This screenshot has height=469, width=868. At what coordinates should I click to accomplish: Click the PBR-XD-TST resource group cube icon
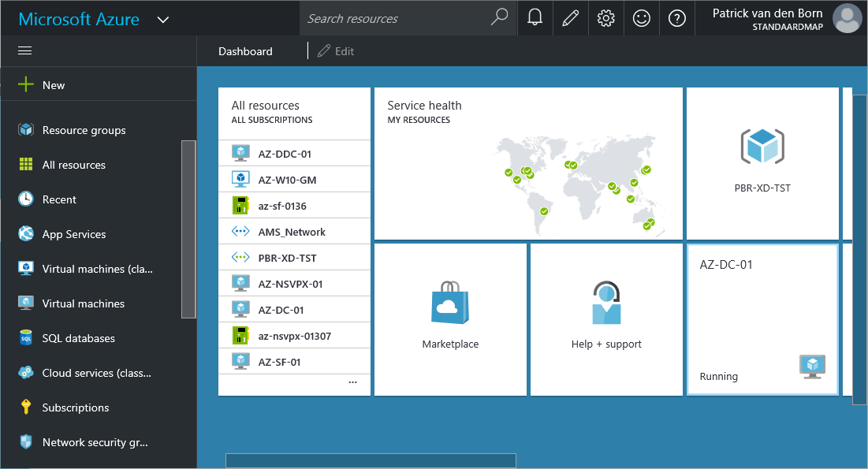coord(762,146)
